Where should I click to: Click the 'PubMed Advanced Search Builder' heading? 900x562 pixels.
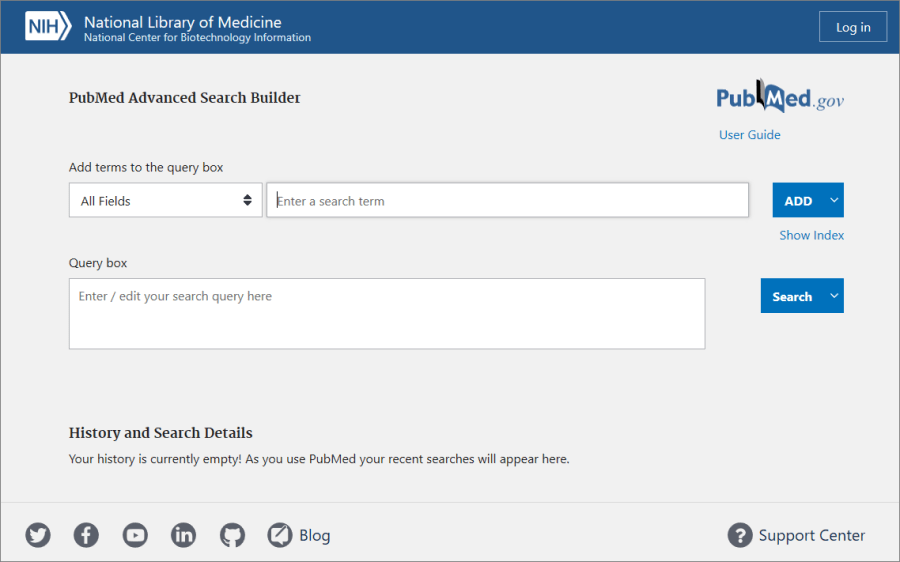click(x=184, y=98)
